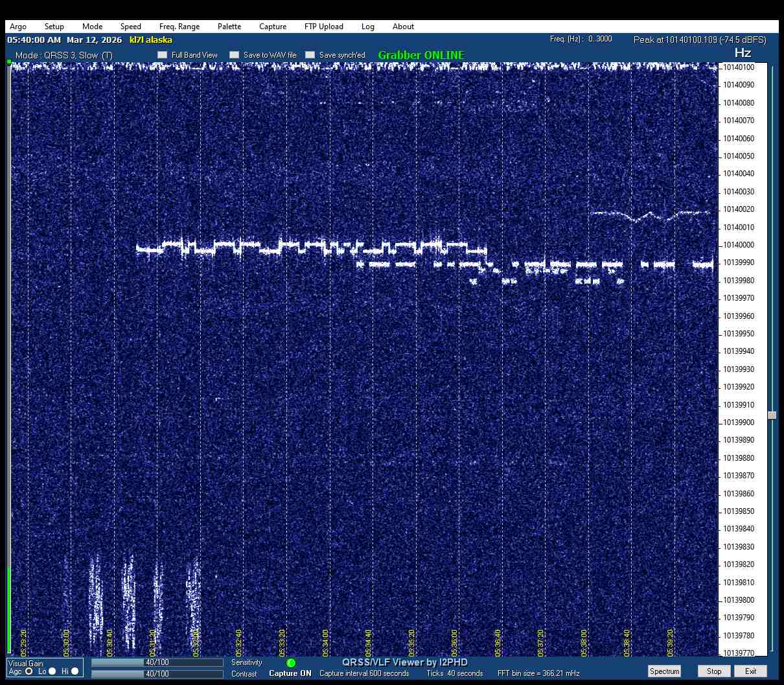Viewport: 784px width, 685px height.
Task: Select the Hi visual gain radio button
Action: pyautogui.click(x=75, y=671)
